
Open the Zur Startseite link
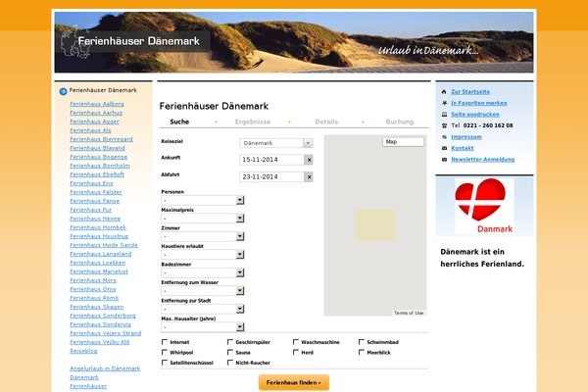click(470, 92)
